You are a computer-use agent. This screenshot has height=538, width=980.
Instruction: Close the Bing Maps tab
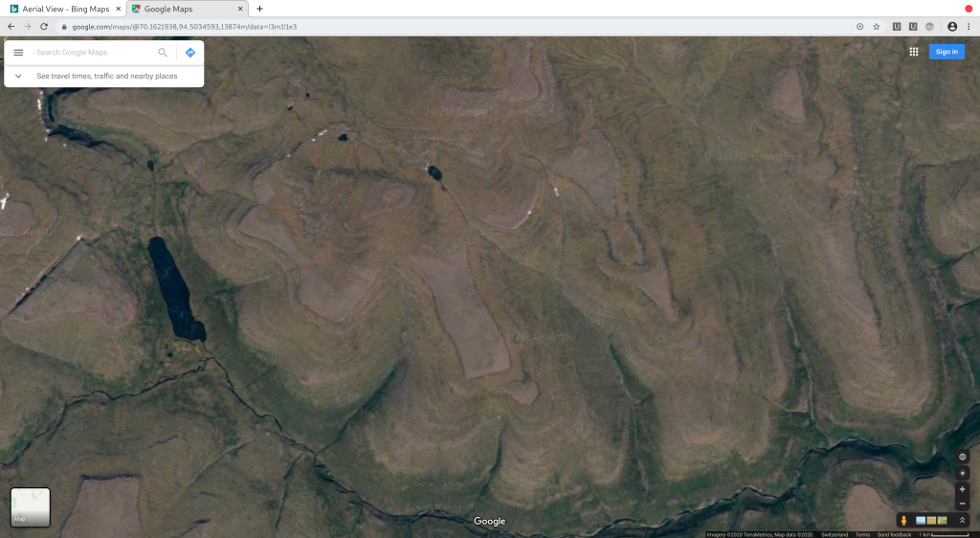click(x=118, y=9)
